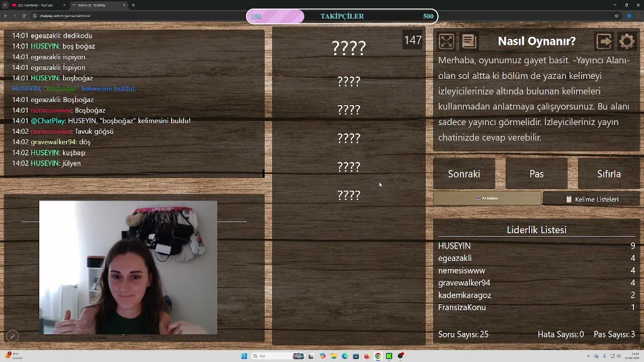Go back in browser history
Viewport: 644px width, 362px height.
point(5,16)
